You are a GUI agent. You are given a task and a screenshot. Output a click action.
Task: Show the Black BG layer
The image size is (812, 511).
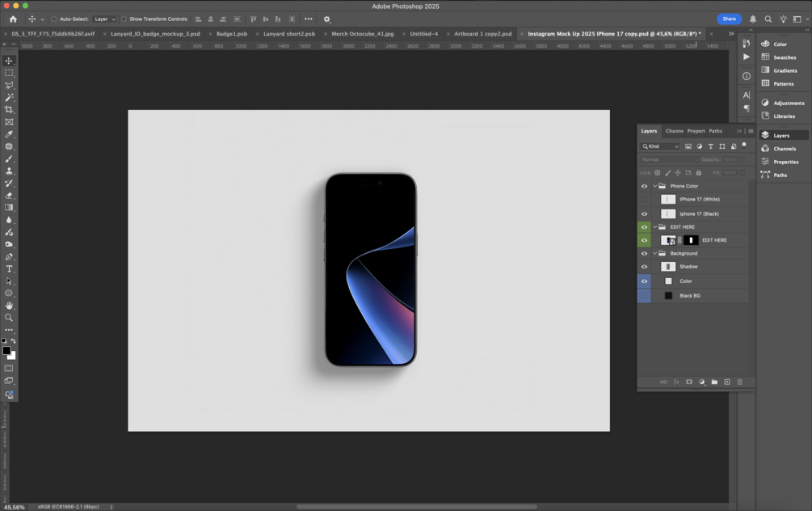click(x=644, y=295)
